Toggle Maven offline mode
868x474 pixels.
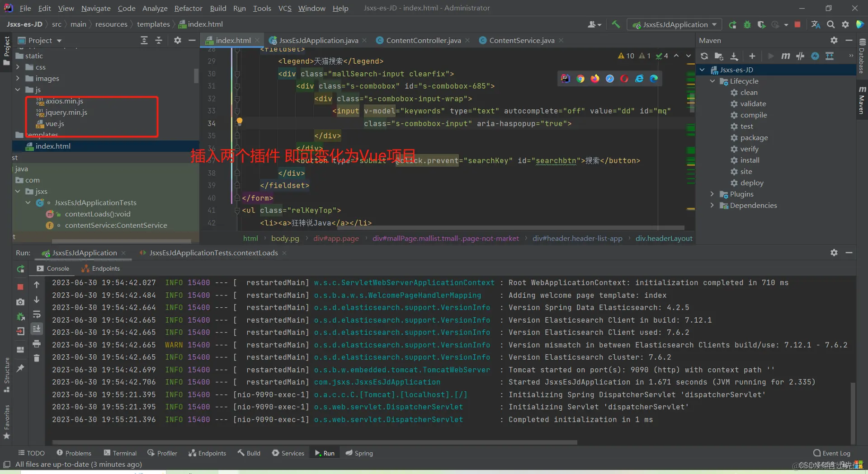point(800,56)
